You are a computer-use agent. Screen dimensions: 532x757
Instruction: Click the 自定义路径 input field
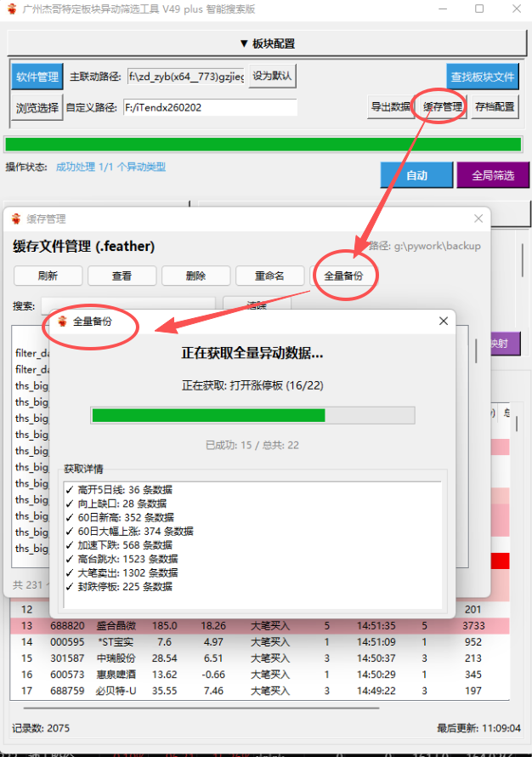click(210, 107)
